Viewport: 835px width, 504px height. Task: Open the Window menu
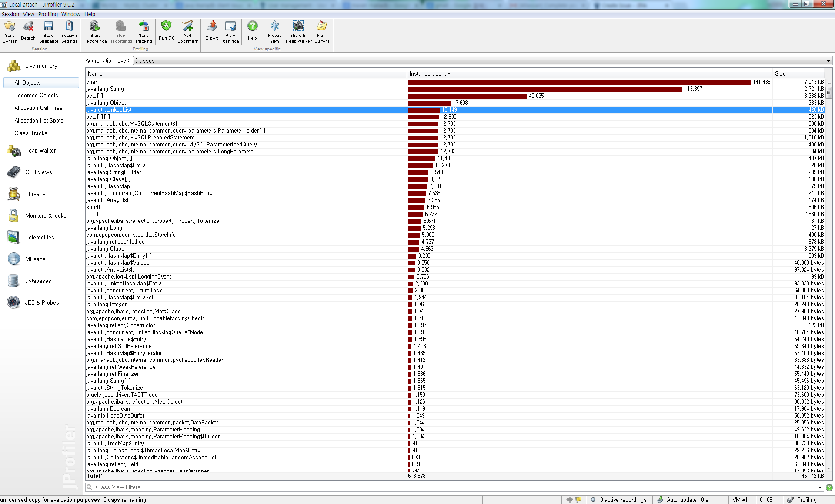pos(70,14)
